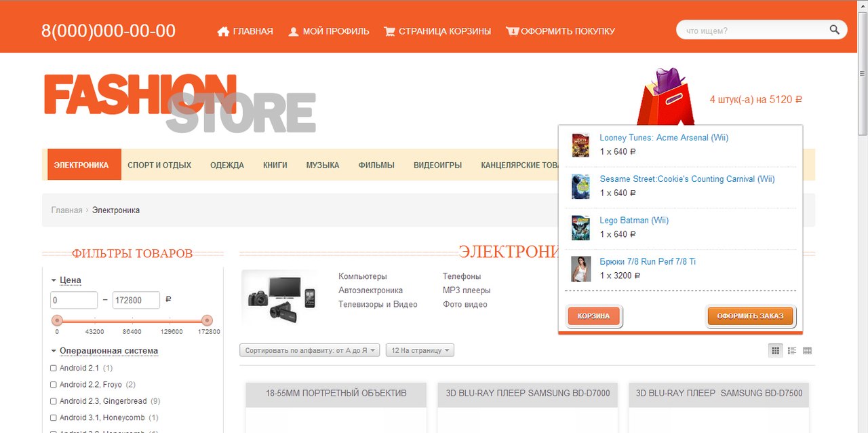868x433 pixels.
Task: Open the Видеоигры category tab
Action: [437, 165]
